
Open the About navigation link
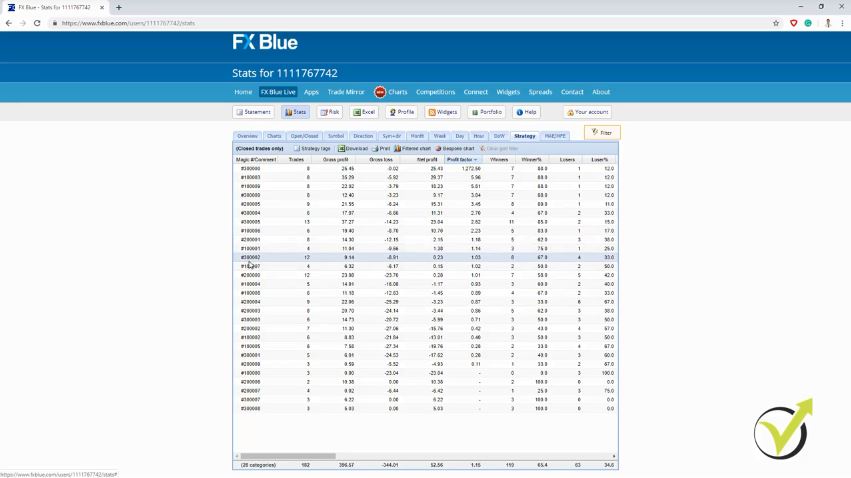601,92
